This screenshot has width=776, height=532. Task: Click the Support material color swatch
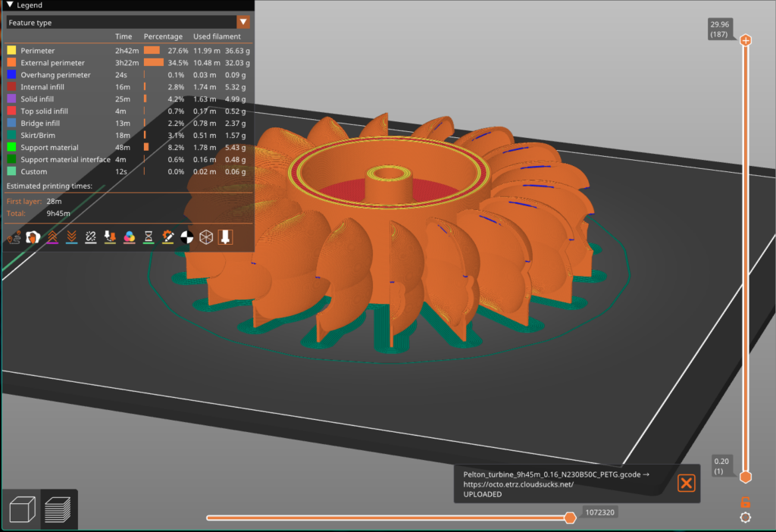(x=11, y=148)
